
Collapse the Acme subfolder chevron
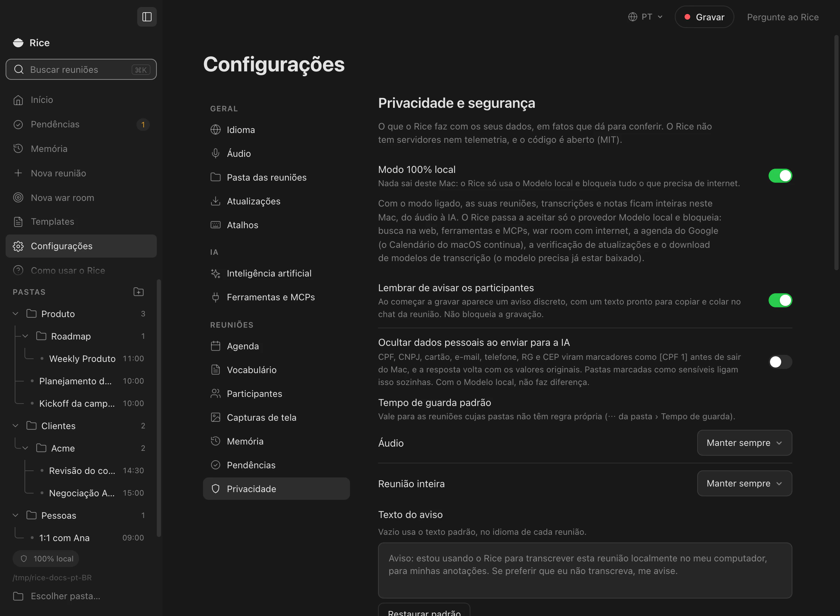click(x=25, y=448)
